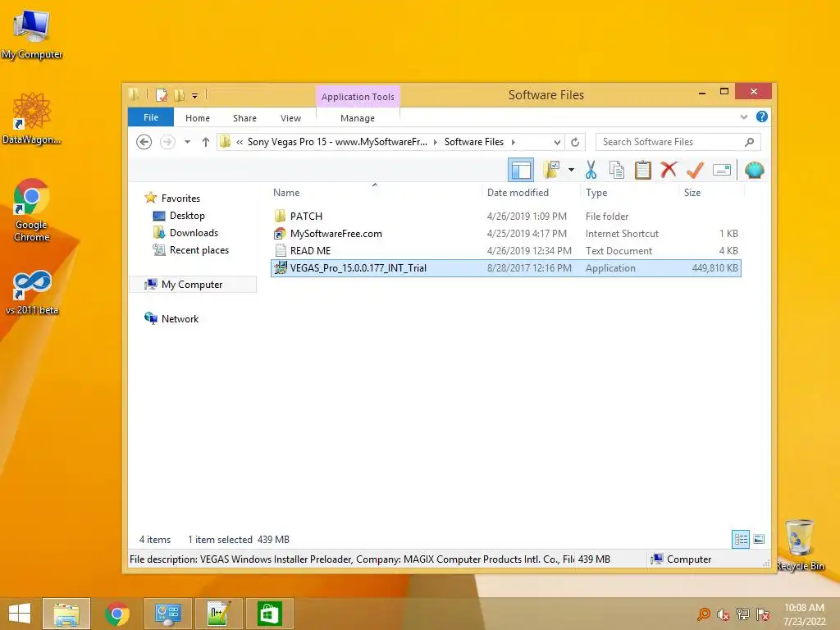Open Desktop in navigation pane
The image size is (840, 630).
pos(187,216)
